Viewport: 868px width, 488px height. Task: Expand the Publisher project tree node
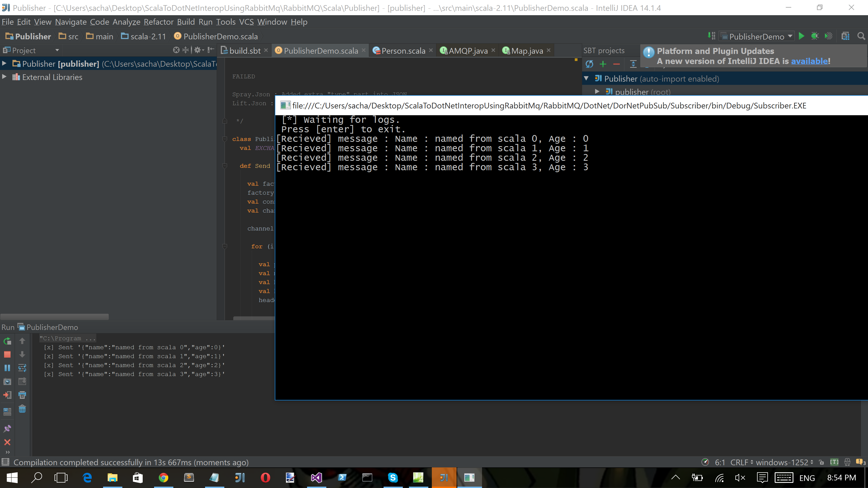coord(4,63)
